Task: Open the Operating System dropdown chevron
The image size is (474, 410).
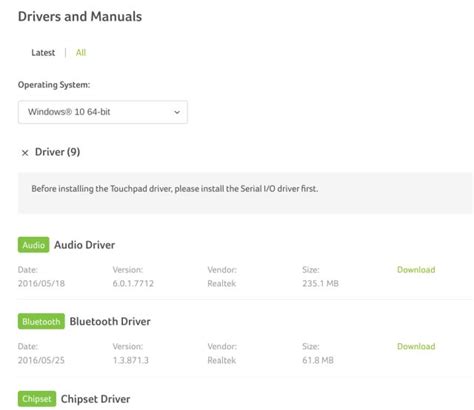Action: tap(177, 112)
